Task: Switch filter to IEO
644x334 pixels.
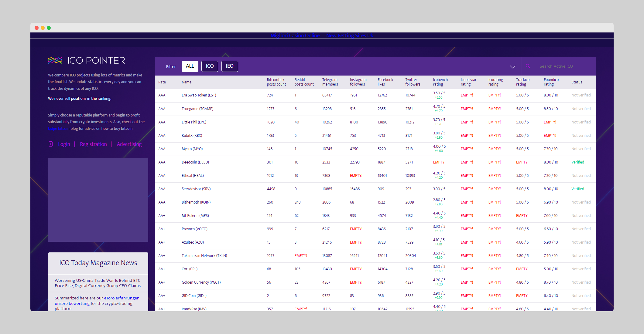Action: 230,66
